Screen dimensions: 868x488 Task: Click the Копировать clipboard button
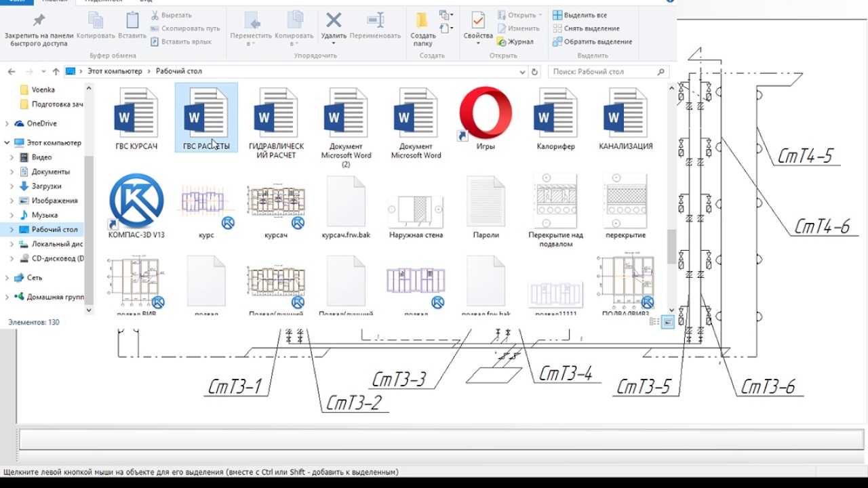pos(96,26)
